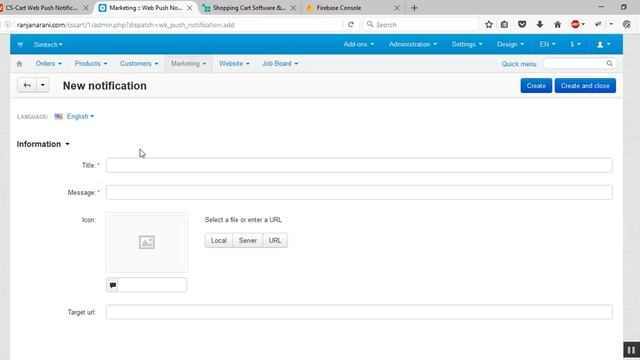Click the Quick menu search field
640x360 pixels.
tap(580, 64)
